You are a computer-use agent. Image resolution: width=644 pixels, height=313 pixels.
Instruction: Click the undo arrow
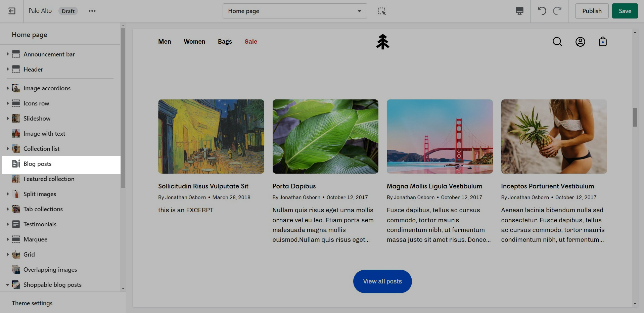pos(542,11)
